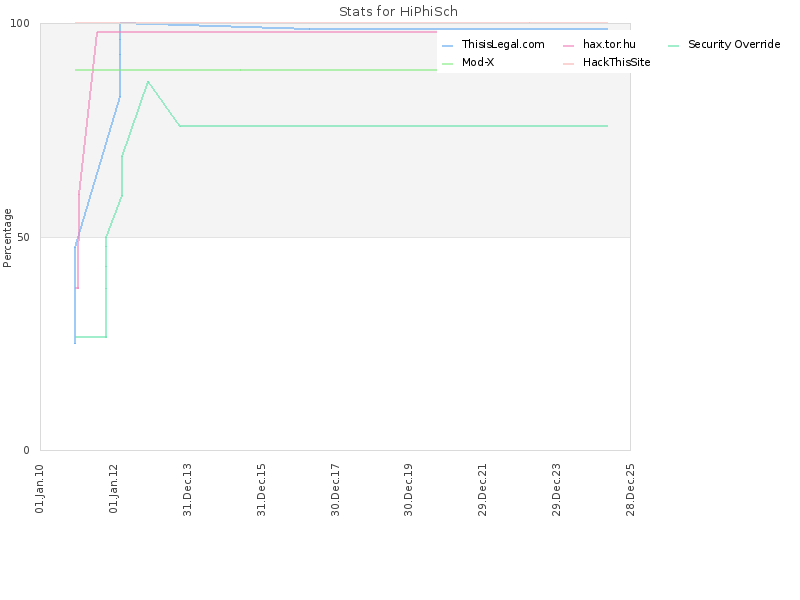Click the 01.Jan.12 x-axis date label
Screen dimensions: 800x600
(114, 489)
